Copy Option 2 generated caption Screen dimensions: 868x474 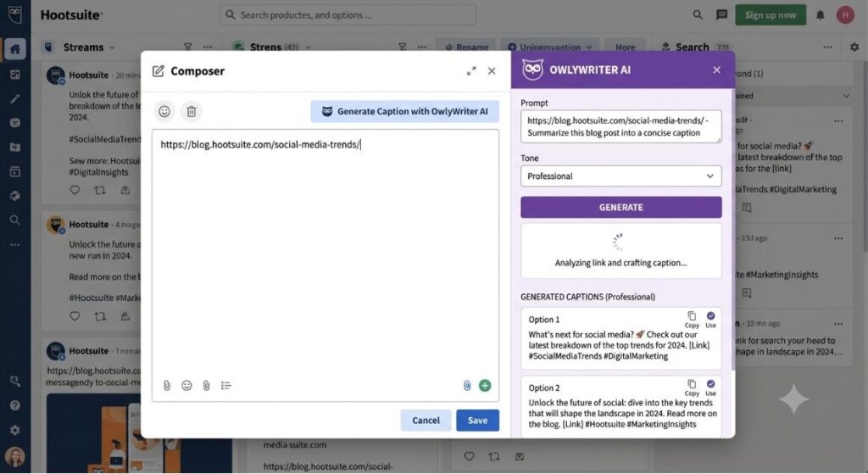point(692,388)
